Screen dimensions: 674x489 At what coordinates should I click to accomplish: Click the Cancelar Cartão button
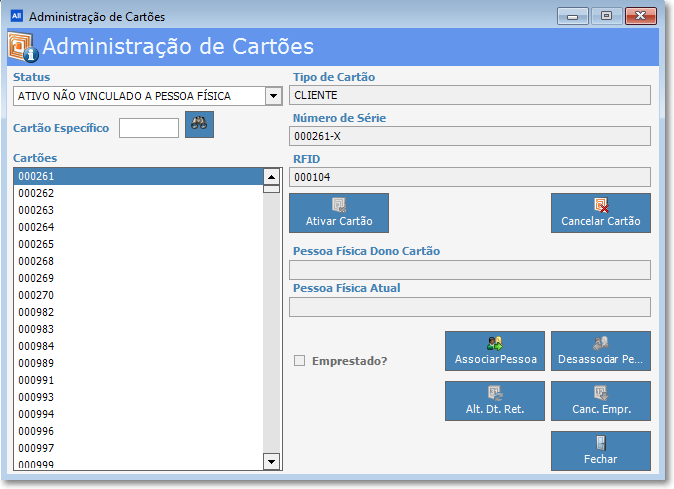[600, 213]
